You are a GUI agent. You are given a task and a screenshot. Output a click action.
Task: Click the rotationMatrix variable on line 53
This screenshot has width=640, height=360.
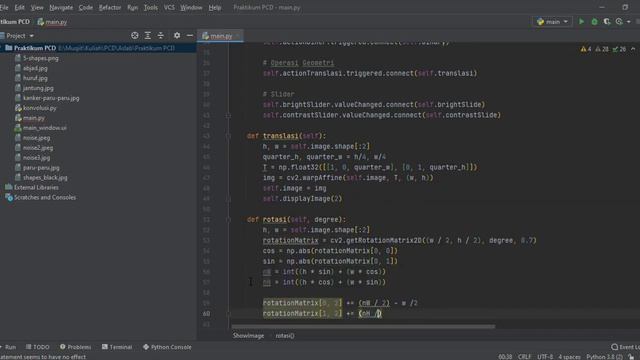[x=290, y=240]
